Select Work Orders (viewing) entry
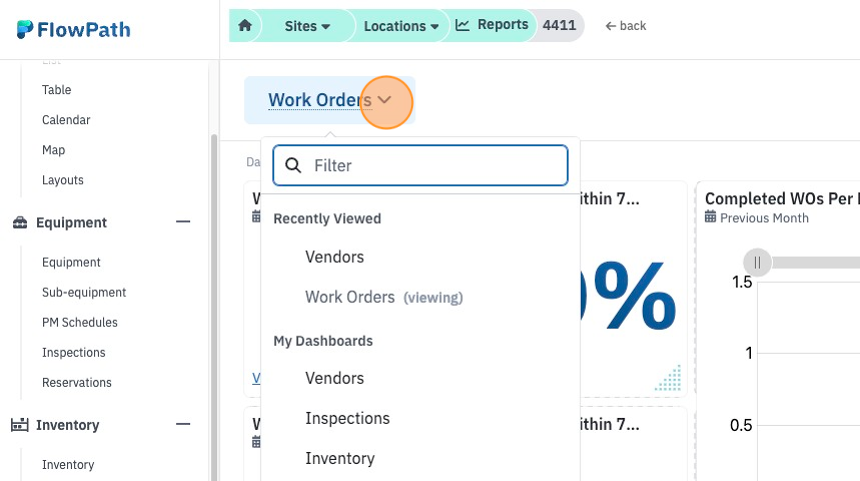This screenshot has height=481, width=860. [x=384, y=297]
